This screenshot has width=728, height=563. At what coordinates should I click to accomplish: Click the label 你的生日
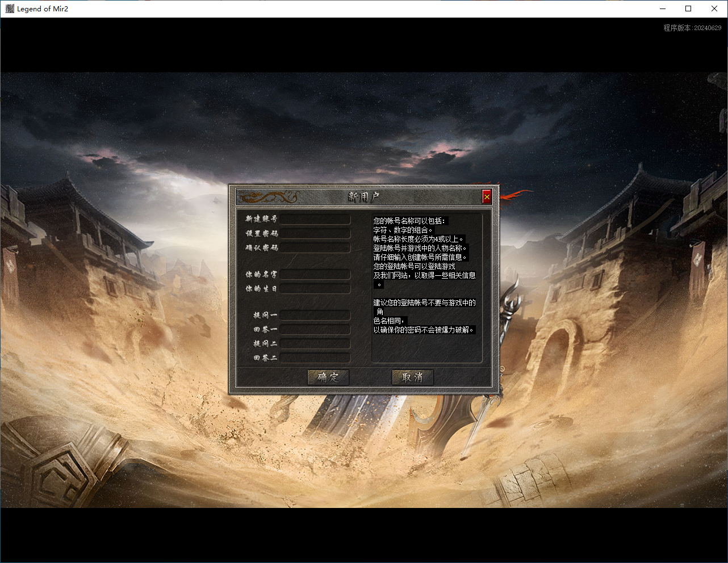(x=261, y=288)
